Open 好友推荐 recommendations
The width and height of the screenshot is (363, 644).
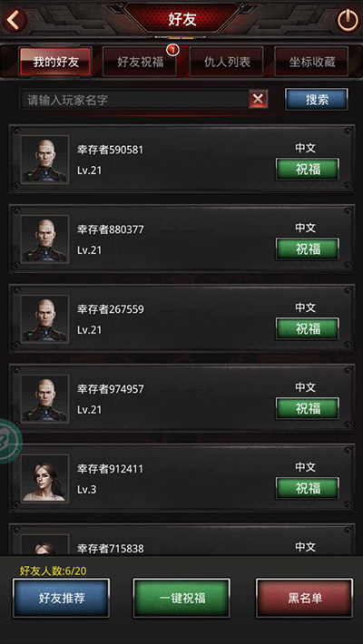tap(61, 598)
